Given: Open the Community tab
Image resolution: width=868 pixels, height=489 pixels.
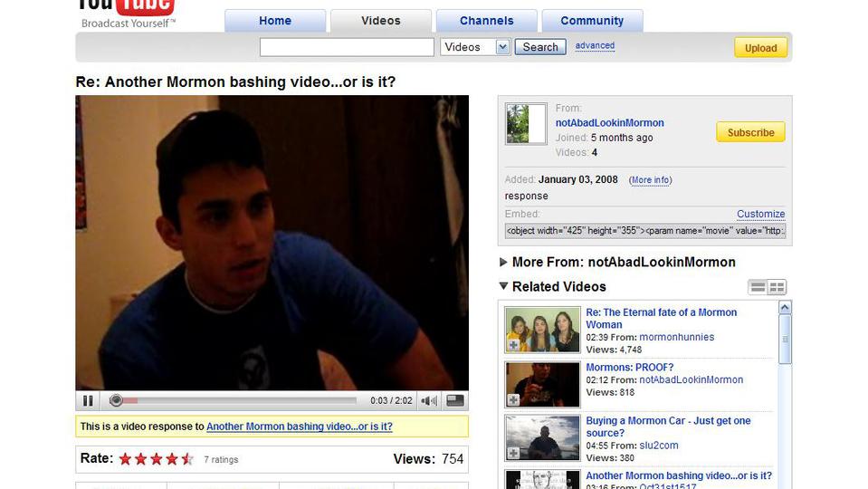Looking at the screenshot, I should click(592, 21).
